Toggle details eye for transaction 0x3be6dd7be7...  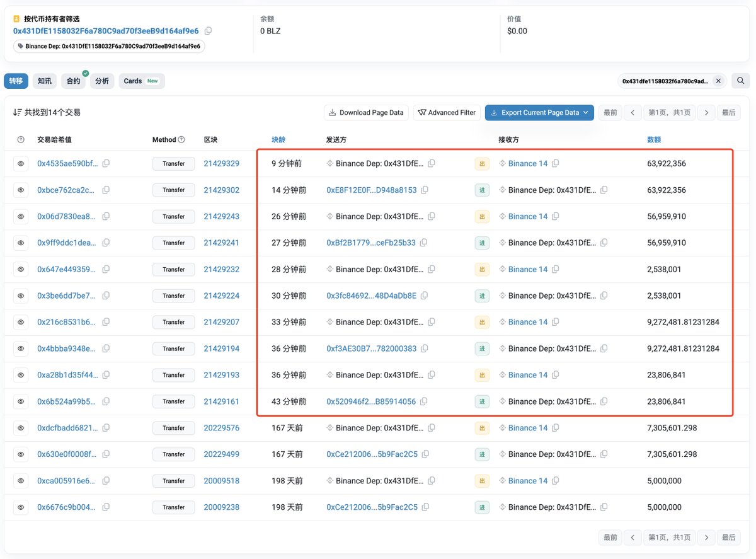pyautogui.click(x=21, y=296)
